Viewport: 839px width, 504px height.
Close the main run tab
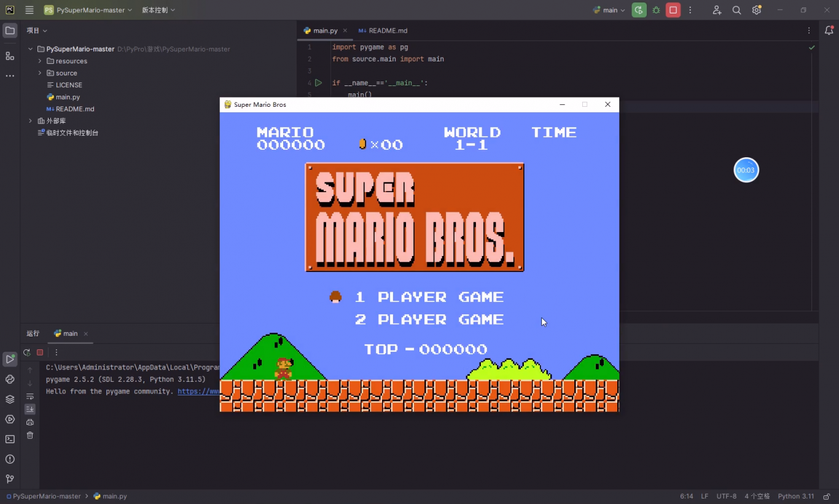click(86, 334)
